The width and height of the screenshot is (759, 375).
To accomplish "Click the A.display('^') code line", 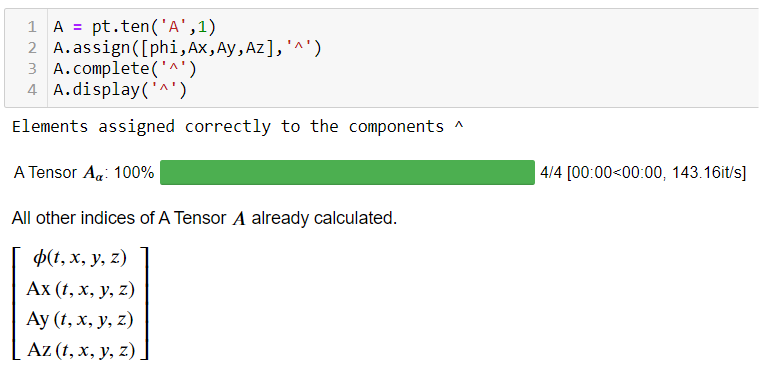I will click(x=120, y=90).
